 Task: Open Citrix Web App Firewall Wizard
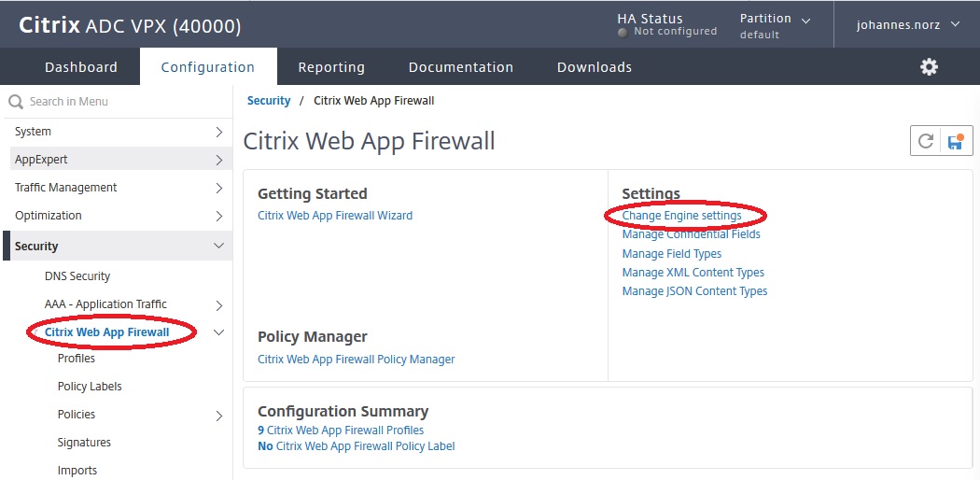[335, 216]
